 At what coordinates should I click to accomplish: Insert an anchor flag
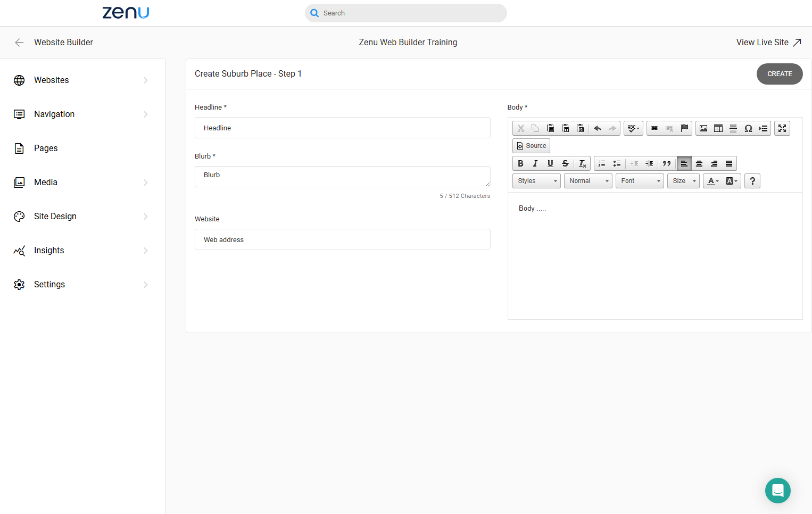(x=684, y=128)
